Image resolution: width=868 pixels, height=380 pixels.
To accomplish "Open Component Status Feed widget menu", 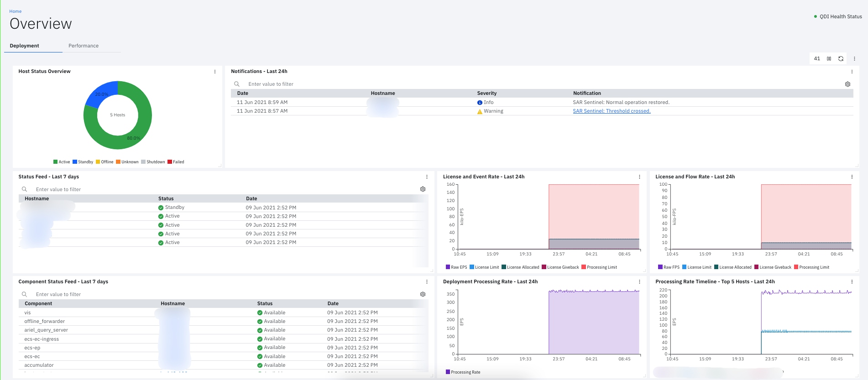I will click(x=427, y=282).
